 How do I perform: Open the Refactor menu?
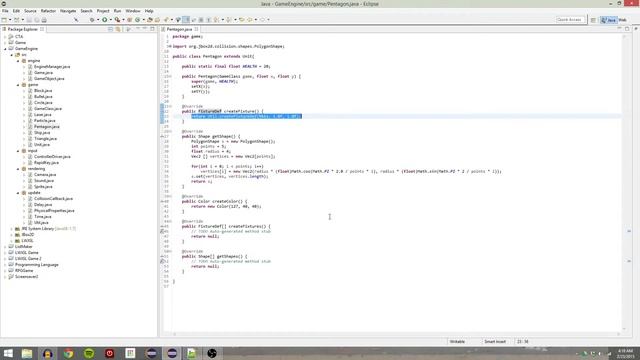click(48, 11)
